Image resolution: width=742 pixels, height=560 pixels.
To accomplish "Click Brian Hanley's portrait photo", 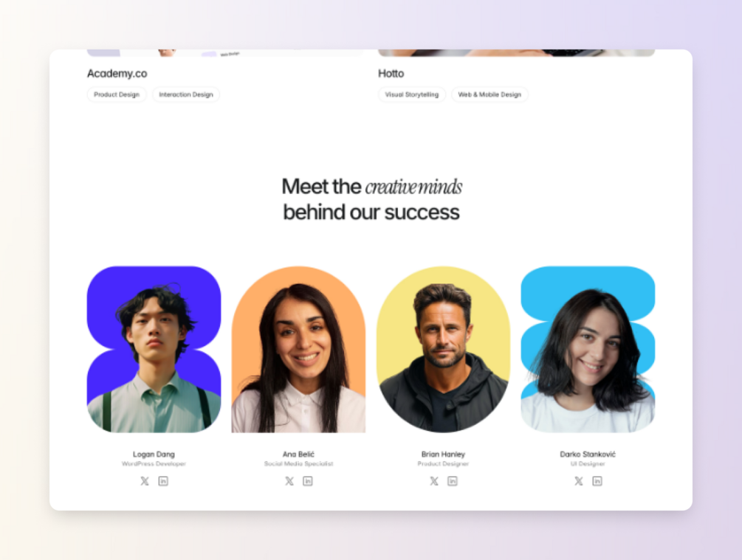I will (x=444, y=349).
